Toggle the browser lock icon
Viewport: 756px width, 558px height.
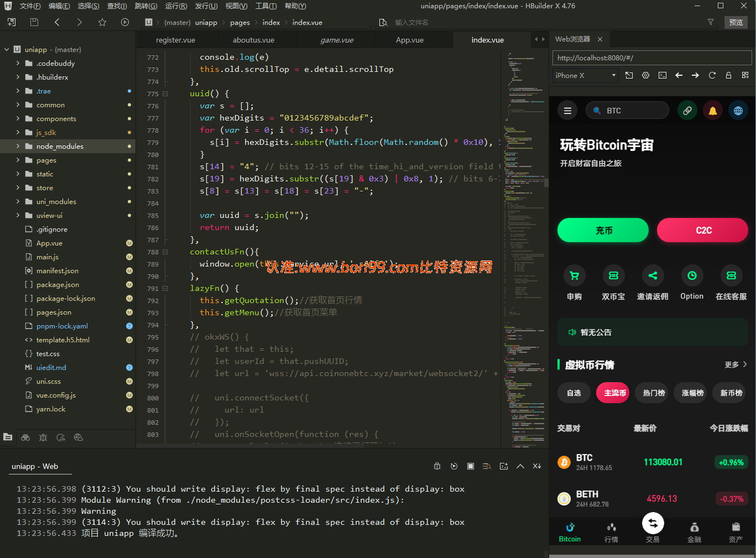click(729, 75)
